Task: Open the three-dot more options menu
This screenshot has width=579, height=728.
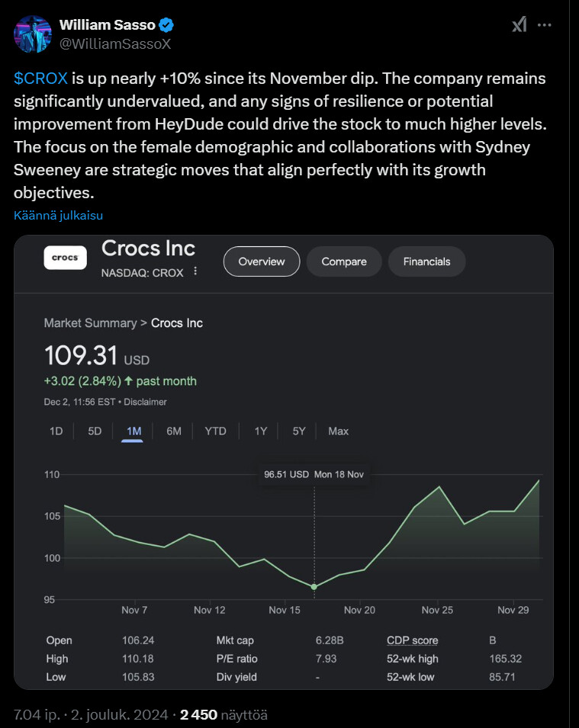Action: [x=544, y=25]
